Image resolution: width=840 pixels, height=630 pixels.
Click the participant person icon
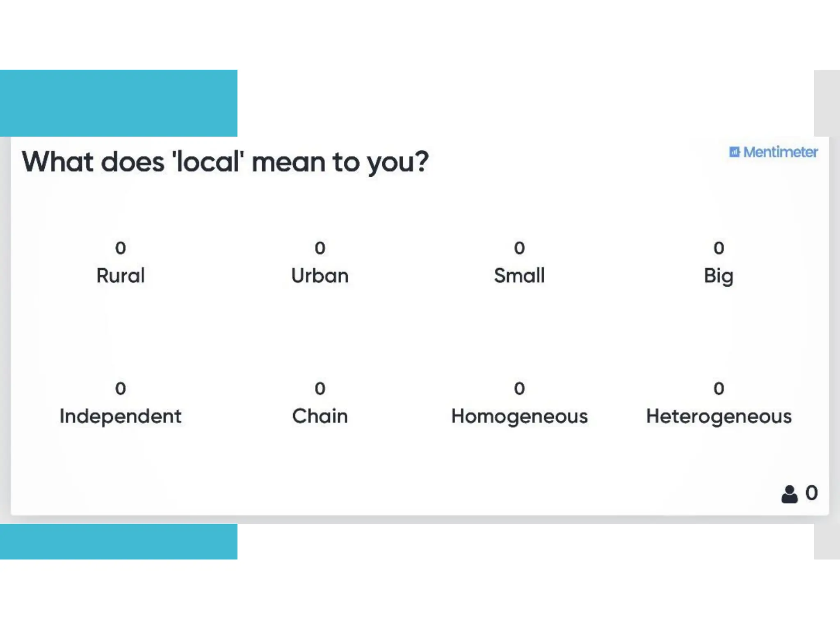point(789,494)
